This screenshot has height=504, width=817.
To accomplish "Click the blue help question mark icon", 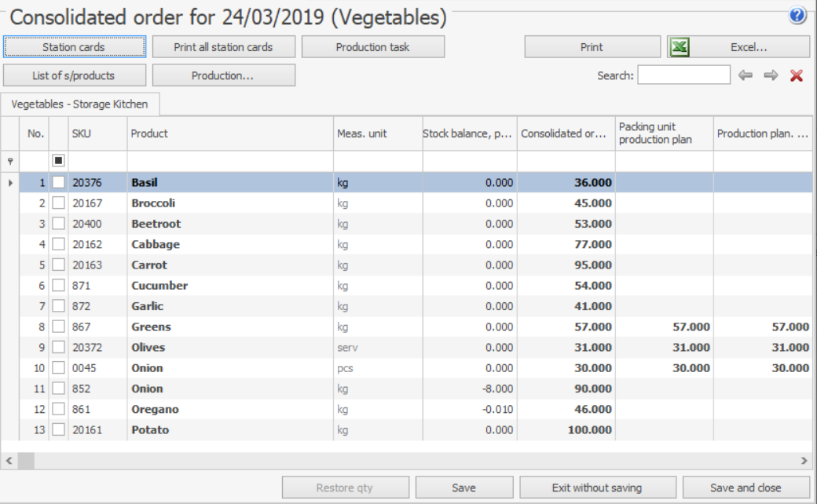I will pyautogui.click(x=797, y=16).
